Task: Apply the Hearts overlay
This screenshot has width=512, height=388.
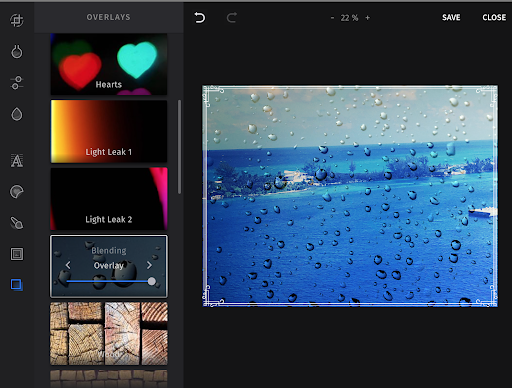Action: [109, 64]
